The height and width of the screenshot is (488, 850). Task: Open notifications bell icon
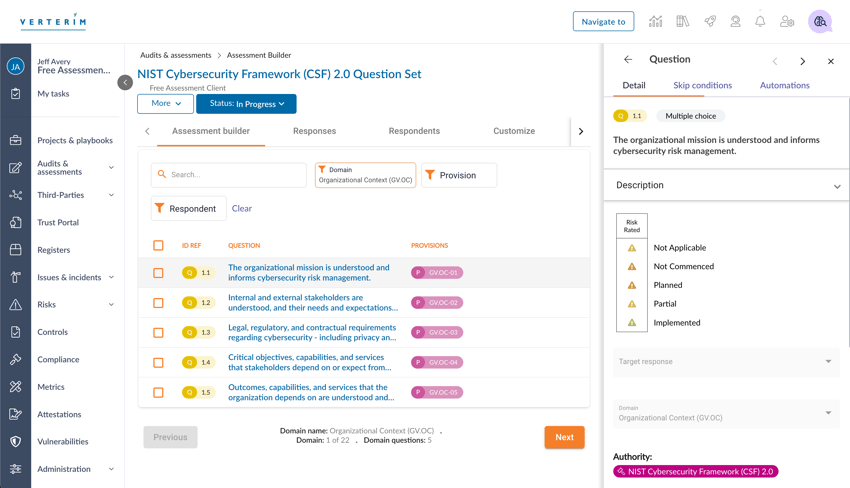(x=760, y=22)
